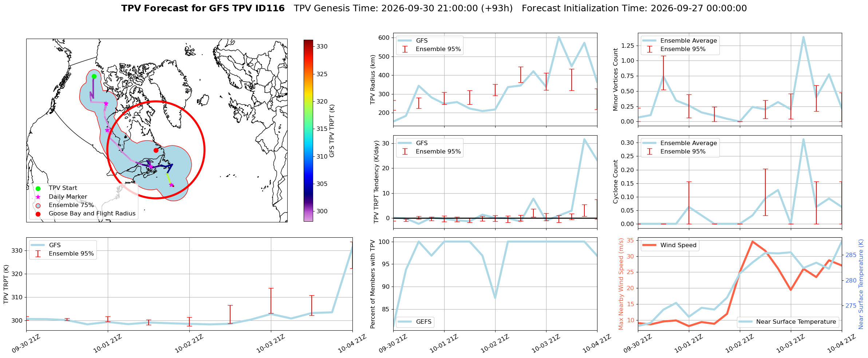Click the 'TPV Radius (km)' y-axis label

click(372, 79)
